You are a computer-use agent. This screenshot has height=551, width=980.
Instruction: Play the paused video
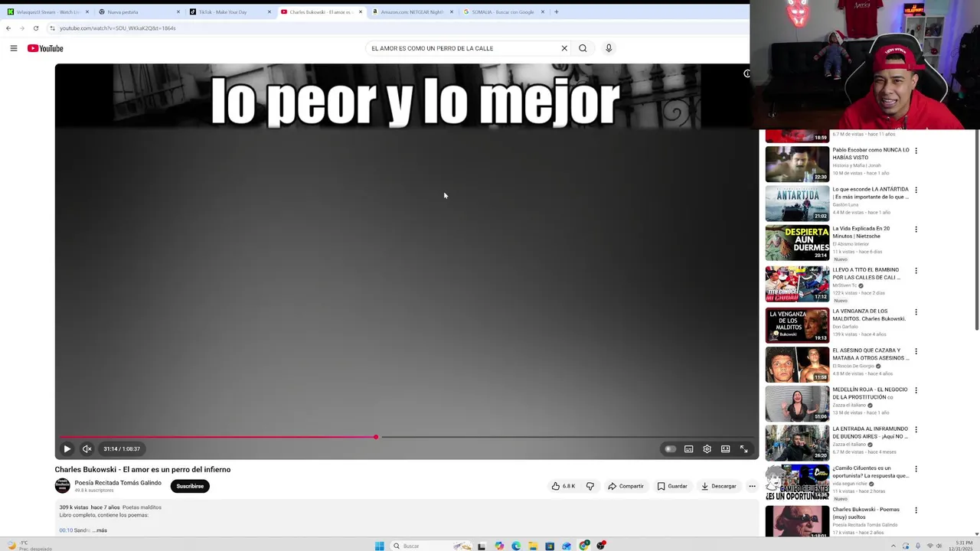(67, 449)
